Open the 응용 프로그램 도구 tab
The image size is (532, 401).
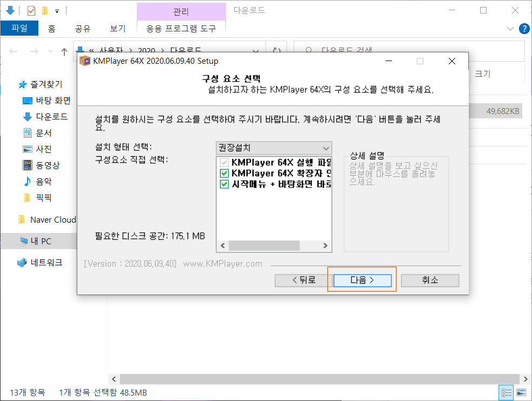tap(181, 29)
